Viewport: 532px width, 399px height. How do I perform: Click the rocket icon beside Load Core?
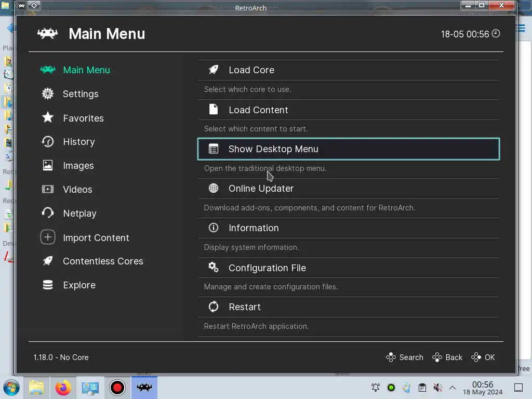(214, 70)
